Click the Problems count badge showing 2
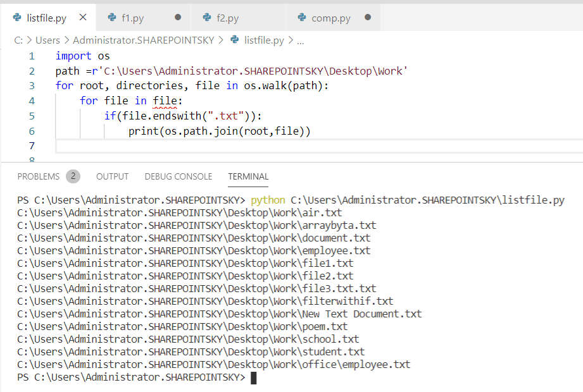Image resolution: width=583 pixels, height=392 pixels. [x=73, y=176]
